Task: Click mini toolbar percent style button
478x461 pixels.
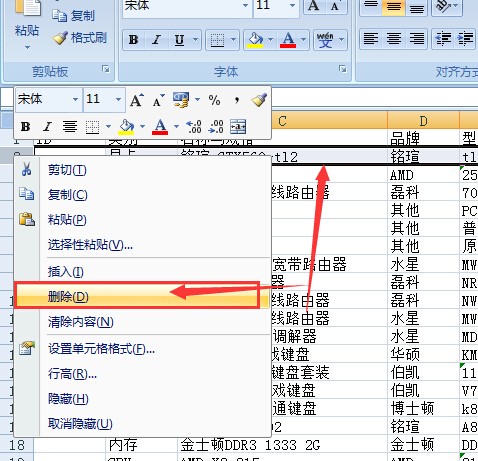Action: click(x=214, y=100)
